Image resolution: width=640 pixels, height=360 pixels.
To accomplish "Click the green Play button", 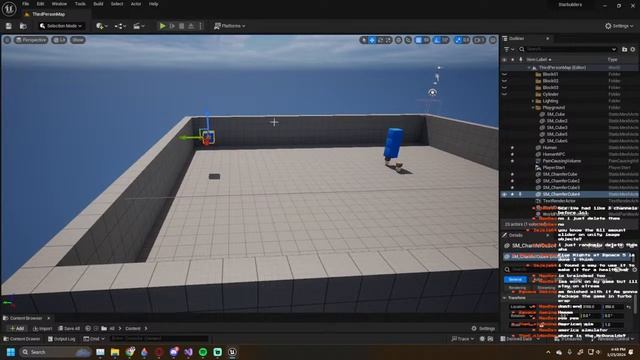I will click(x=162, y=26).
